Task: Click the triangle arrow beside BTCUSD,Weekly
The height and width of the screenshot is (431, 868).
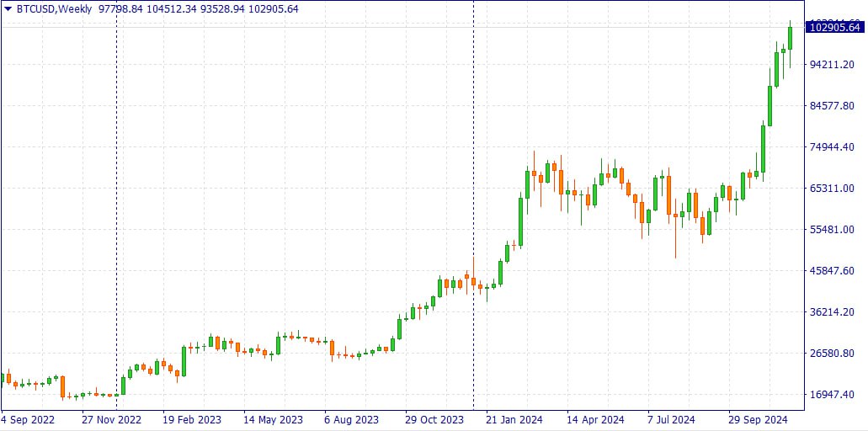Action: click(8, 9)
